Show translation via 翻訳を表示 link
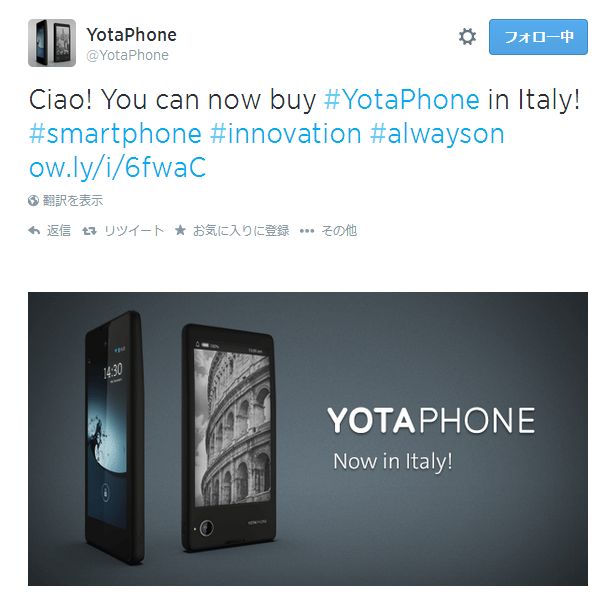Viewport: 613px width, 600px height. (73, 201)
